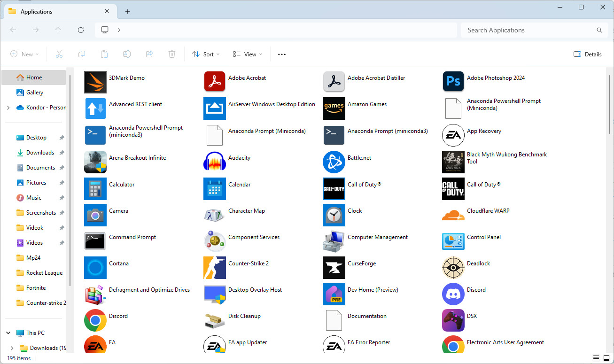Select the Arena Breakout Infinite icon
The image size is (614, 364).
point(95,162)
